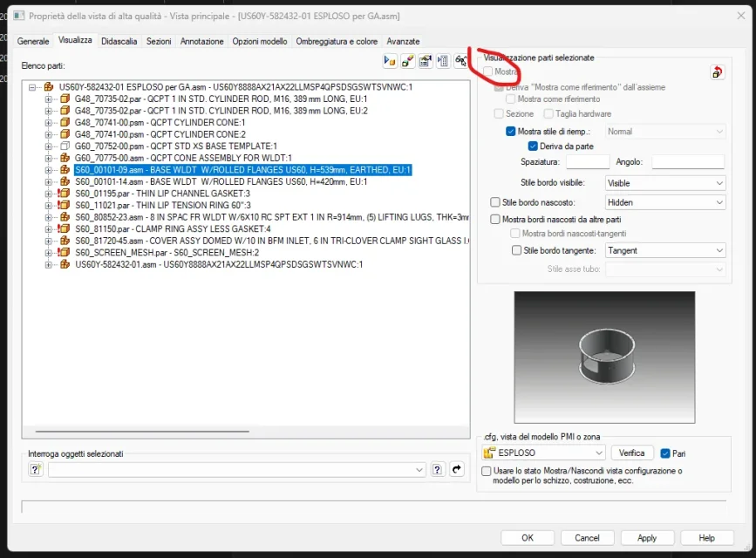Click the glasses with cursor toolbar icon
Screen dimensions: 756x558
[x=460, y=61]
